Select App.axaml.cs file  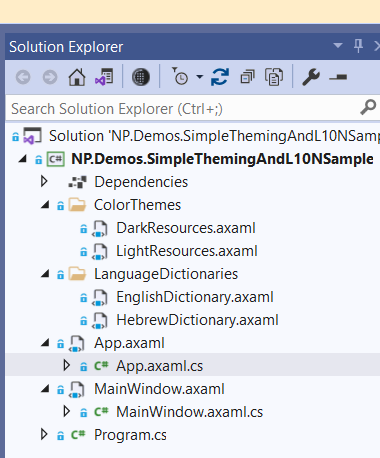click(x=160, y=366)
